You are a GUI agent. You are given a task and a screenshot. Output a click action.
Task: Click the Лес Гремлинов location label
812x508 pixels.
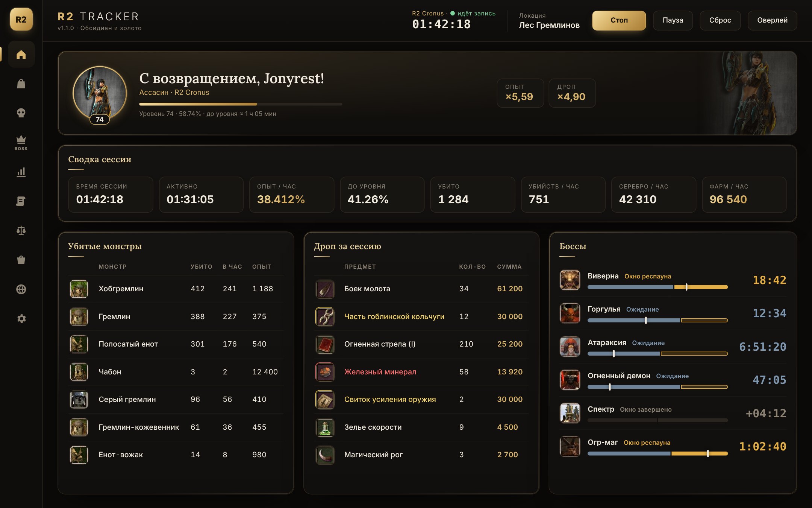coord(549,25)
